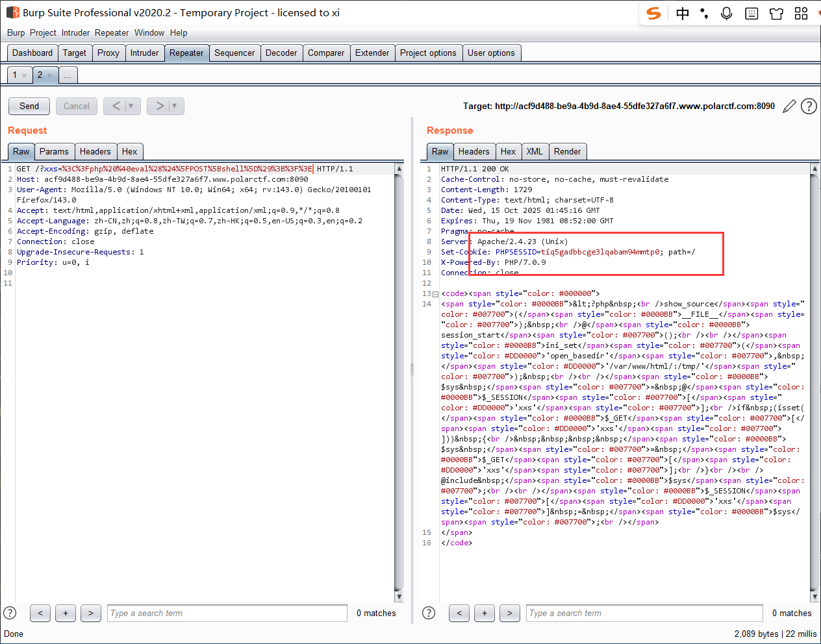Focus the request search field
The height and width of the screenshot is (644, 821).
click(x=227, y=613)
